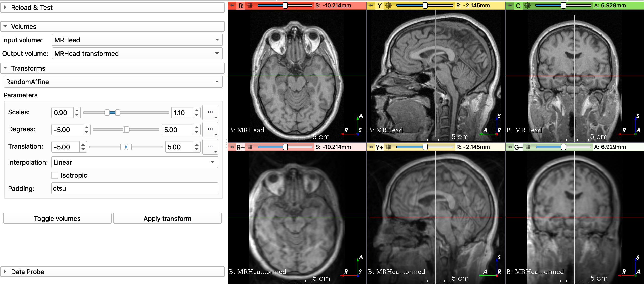
Task: Click the maximize-view icon in the Red slice bar
Action: (250, 5)
